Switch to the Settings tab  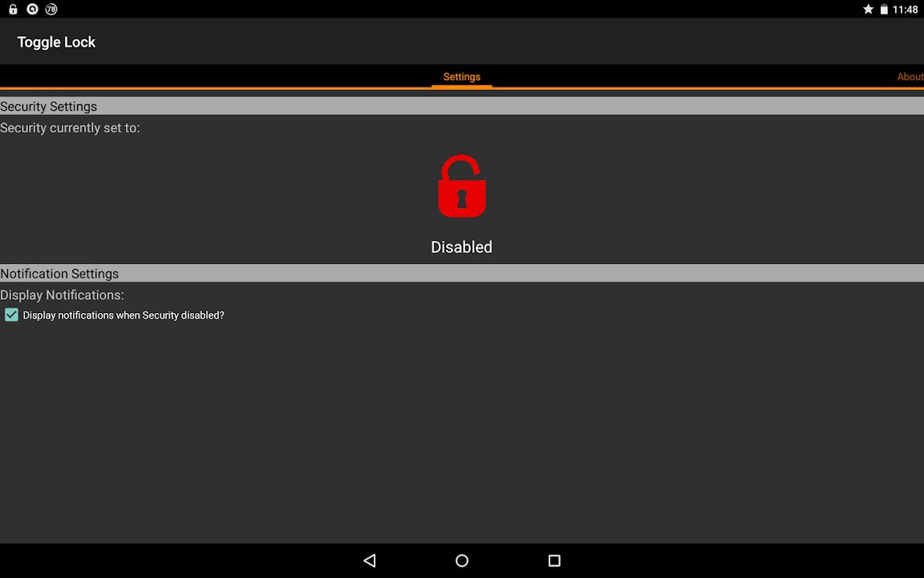click(x=462, y=77)
